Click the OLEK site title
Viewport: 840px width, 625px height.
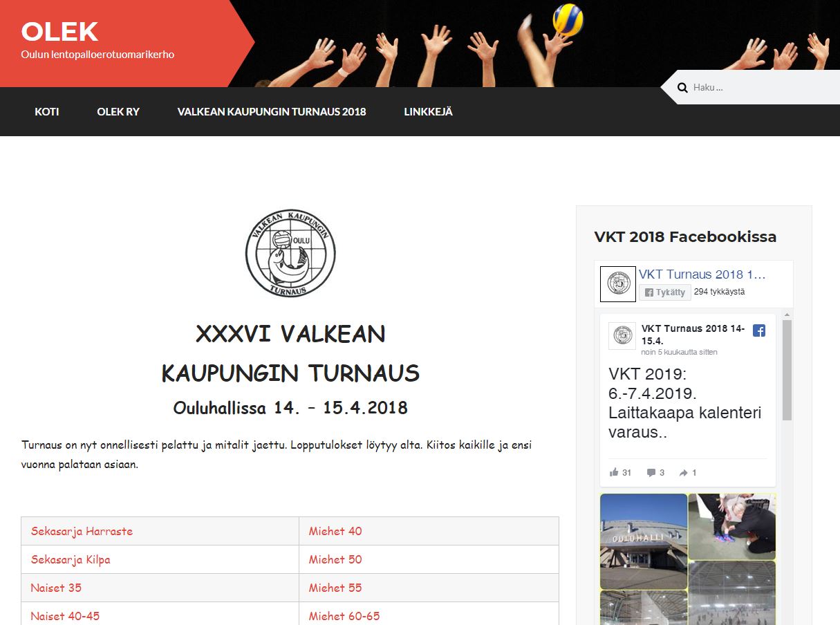click(x=59, y=31)
